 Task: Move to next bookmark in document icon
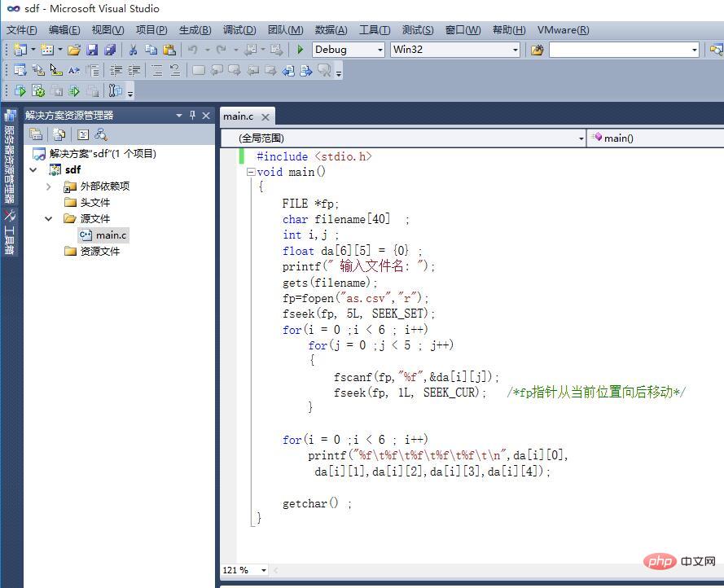click(306, 70)
